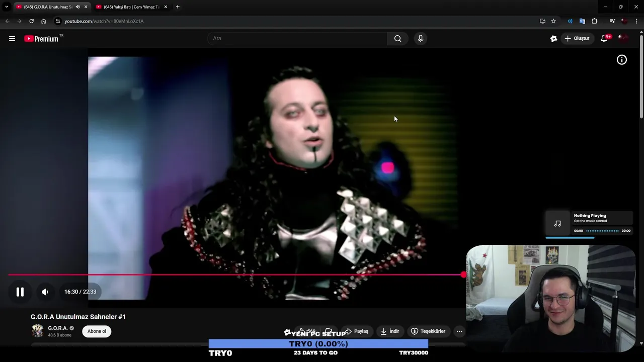This screenshot has height=362, width=644.
Task: Switch to Yahşi Batı Cem Yılmaz tab
Action: tap(131, 7)
